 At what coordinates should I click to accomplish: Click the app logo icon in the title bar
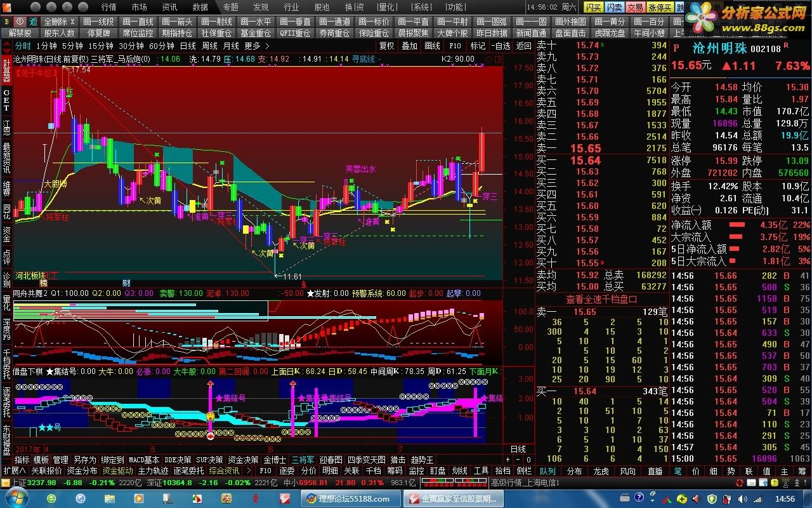point(6,6)
